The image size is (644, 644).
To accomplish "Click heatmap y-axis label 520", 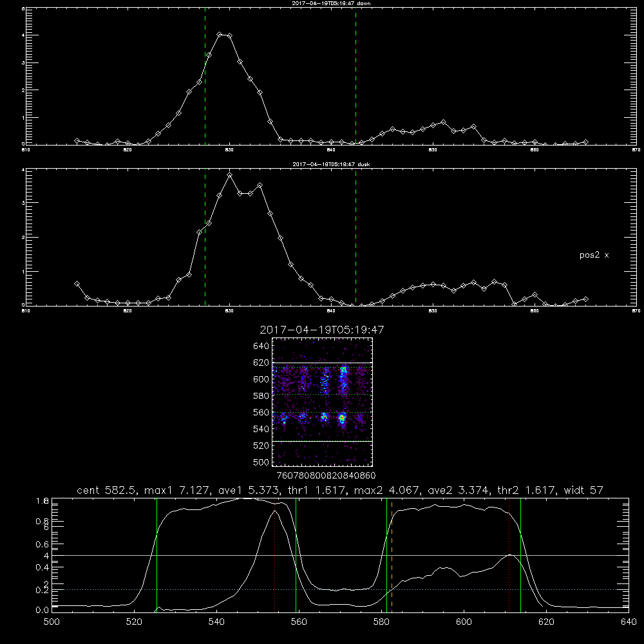I will pos(261,446).
